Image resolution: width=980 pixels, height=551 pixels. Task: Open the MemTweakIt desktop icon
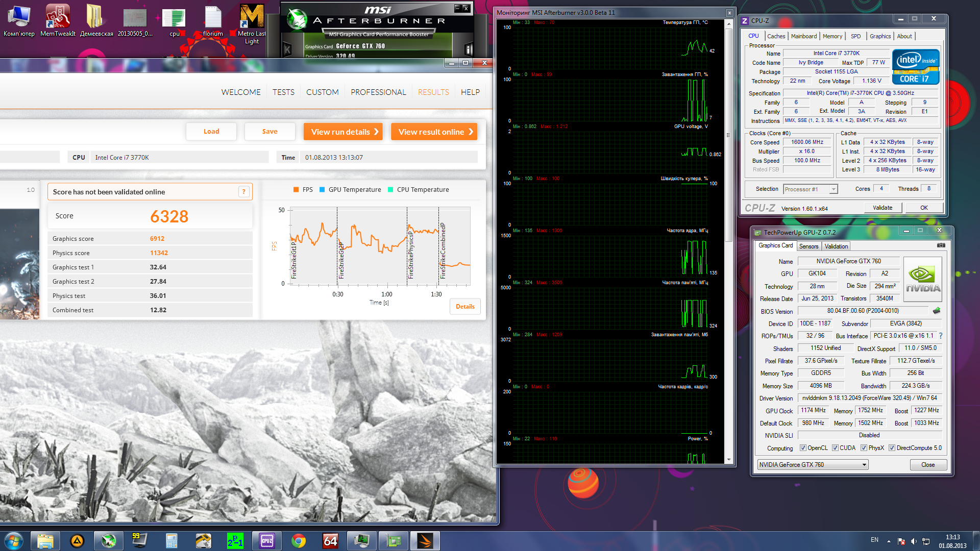point(58,20)
